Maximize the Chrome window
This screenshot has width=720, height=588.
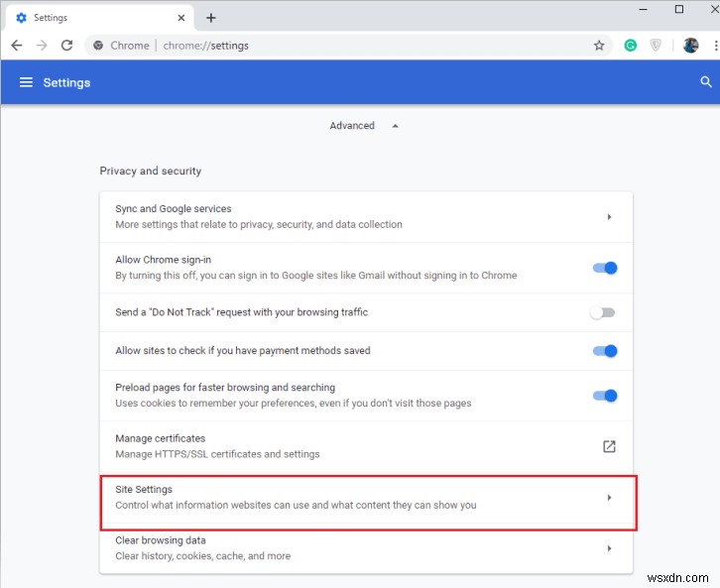[679, 9]
